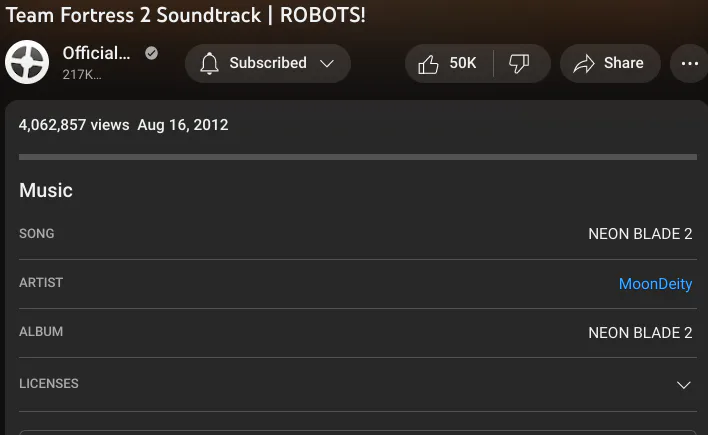The image size is (708, 435).
Task: Click the thumbs-down dislike icon
Action: (519, 64)
